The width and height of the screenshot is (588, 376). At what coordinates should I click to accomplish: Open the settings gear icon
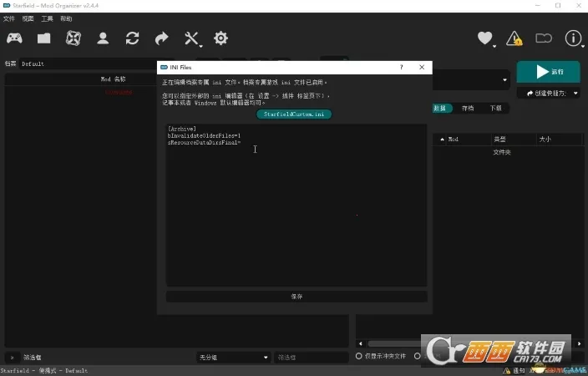[x=220, y=38]
